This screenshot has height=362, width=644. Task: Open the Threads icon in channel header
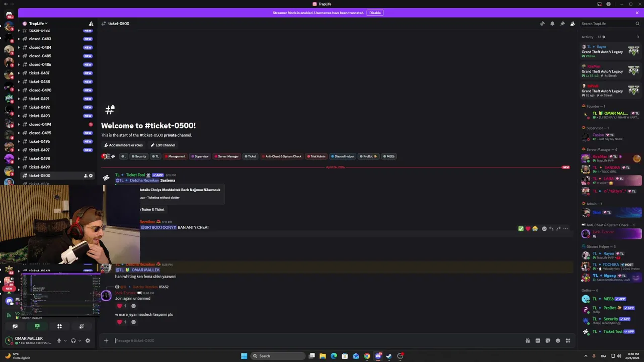tap(542, 24)
